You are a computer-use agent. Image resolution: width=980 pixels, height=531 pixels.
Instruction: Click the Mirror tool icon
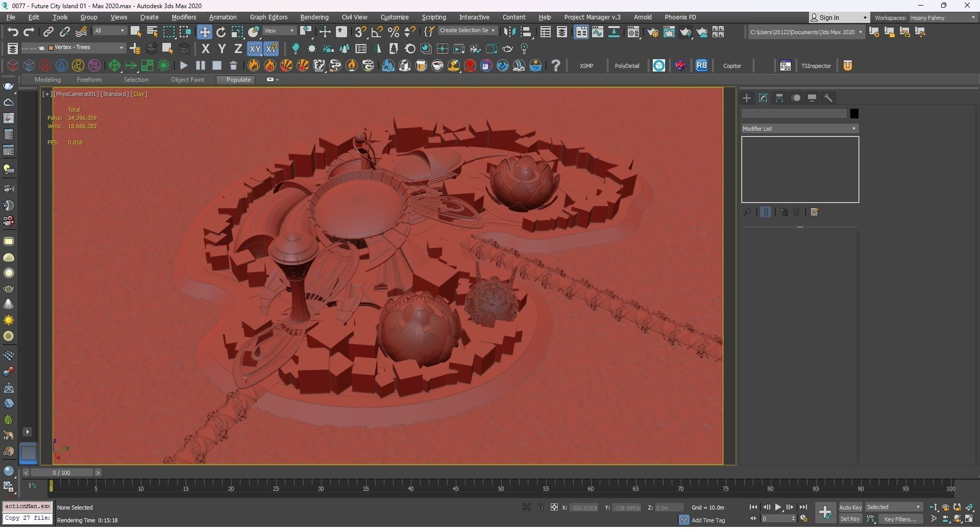tap(509, 32)
